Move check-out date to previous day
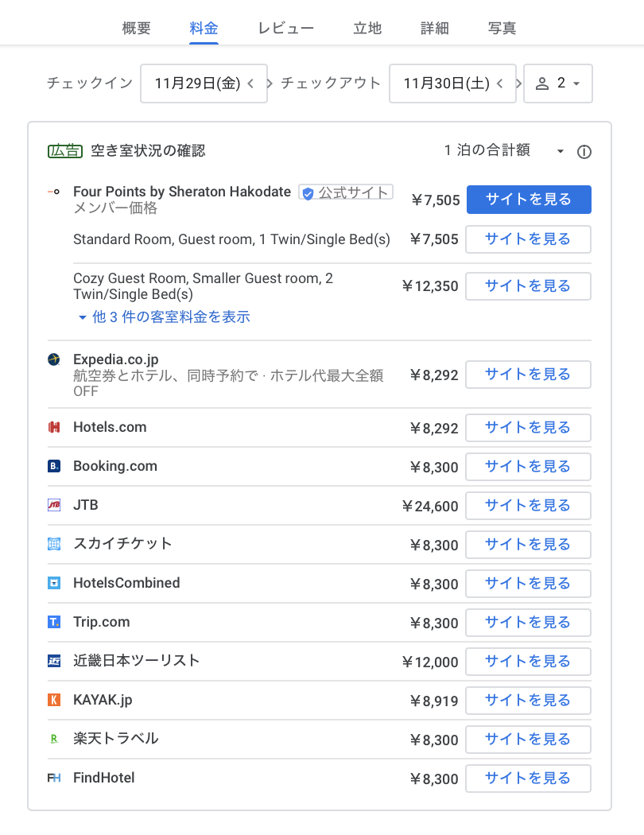 500,83
